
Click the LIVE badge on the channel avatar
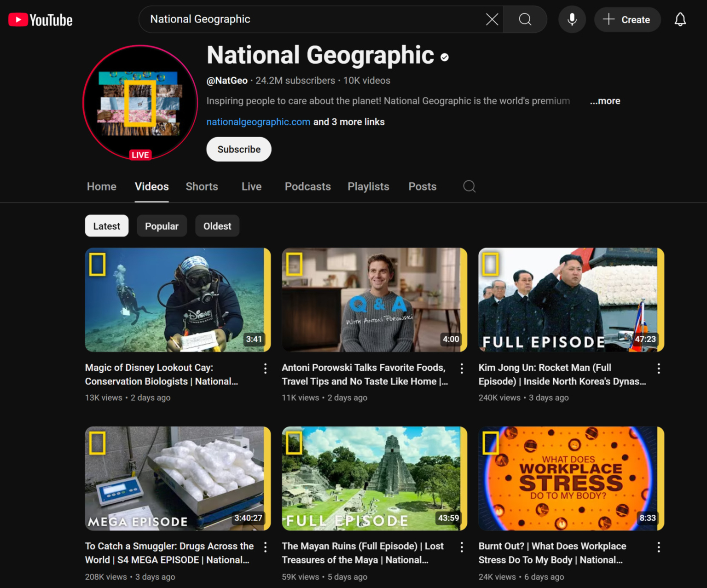(140, 155)
